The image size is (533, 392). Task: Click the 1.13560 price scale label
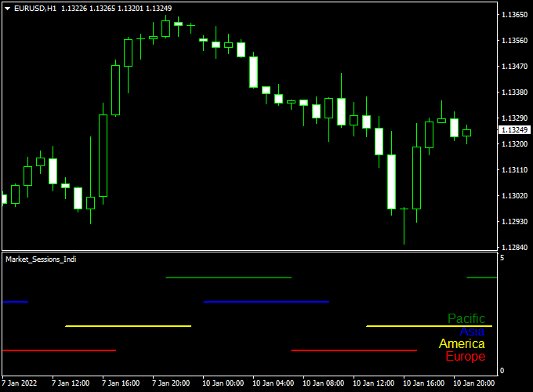pos(515,41)
